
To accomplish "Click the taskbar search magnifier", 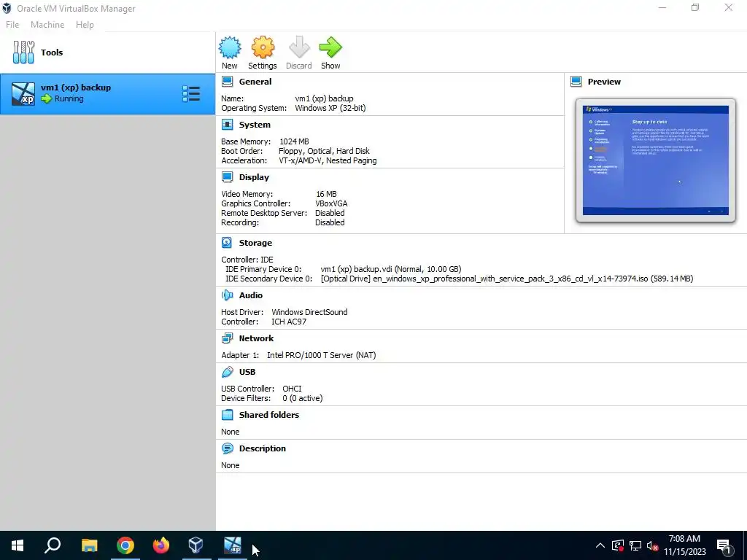I will [53, 545].
